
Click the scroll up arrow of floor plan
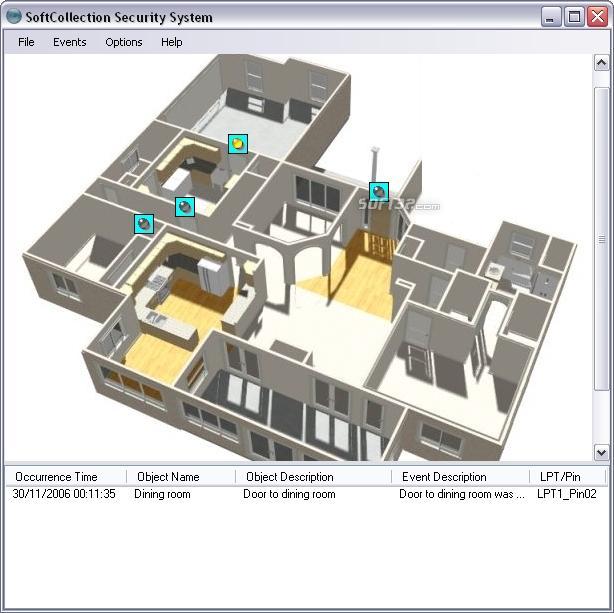click(601, 63)
